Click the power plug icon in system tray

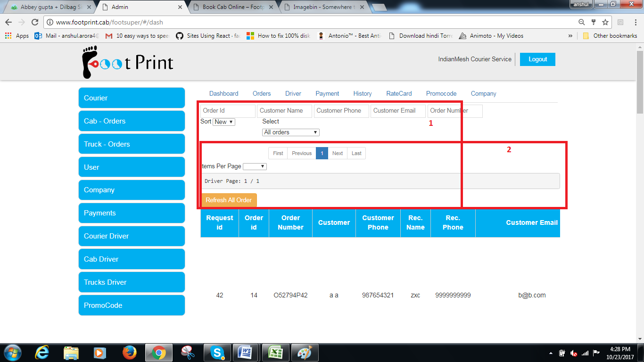562,353
